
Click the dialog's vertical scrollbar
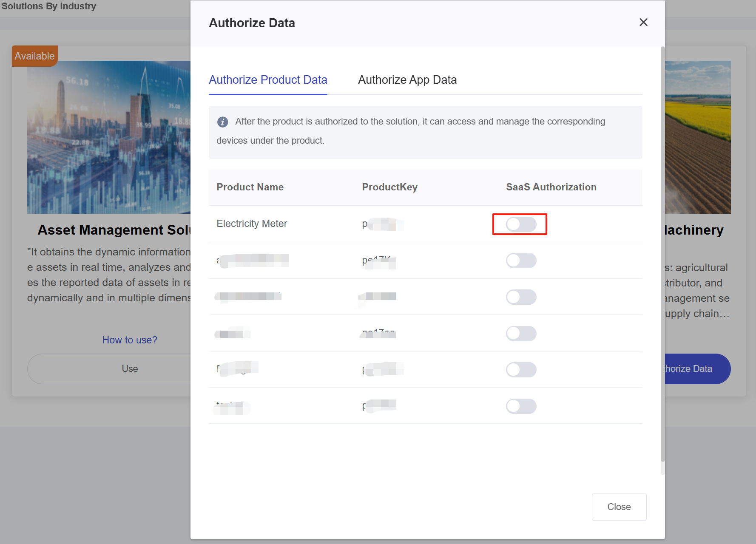662,255
